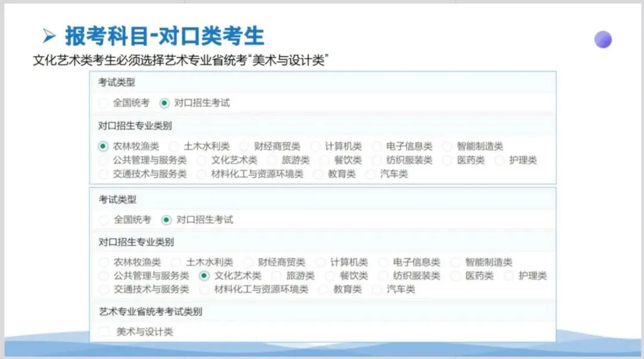Select the unchecked 农林牧渔类 radio button
The width and height of the screenshot is (644, 359).
(104, 262)
